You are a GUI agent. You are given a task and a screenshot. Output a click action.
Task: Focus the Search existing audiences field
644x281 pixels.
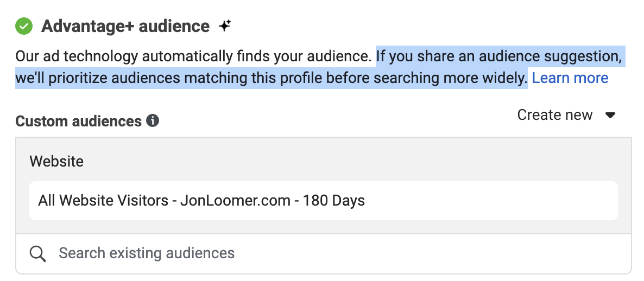[x=323, y=253]
